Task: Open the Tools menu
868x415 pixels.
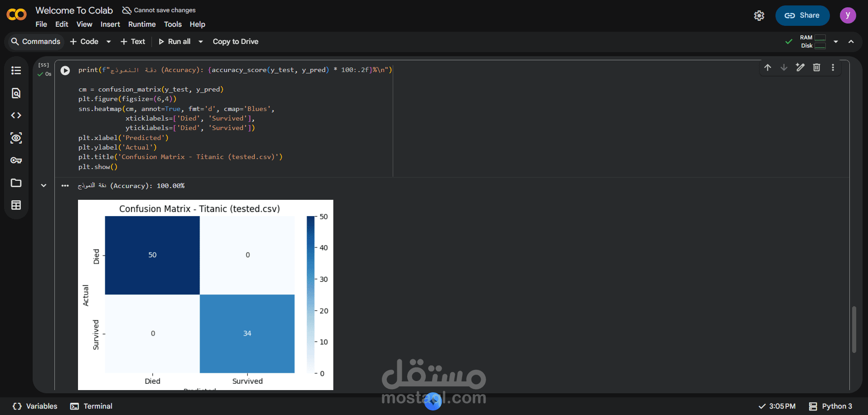Action: pyautogui.click(x=173, y=24)
